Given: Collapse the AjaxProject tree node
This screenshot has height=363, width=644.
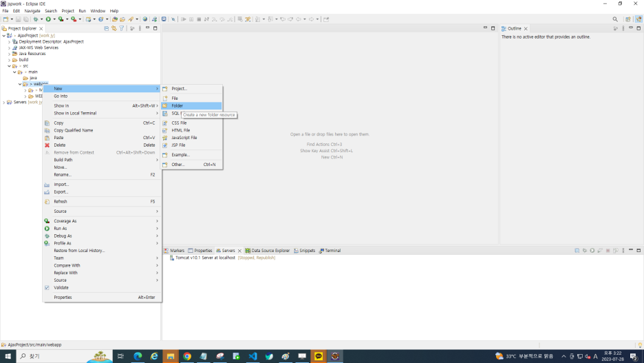Looking at the screenshot, I should [4, 36].
